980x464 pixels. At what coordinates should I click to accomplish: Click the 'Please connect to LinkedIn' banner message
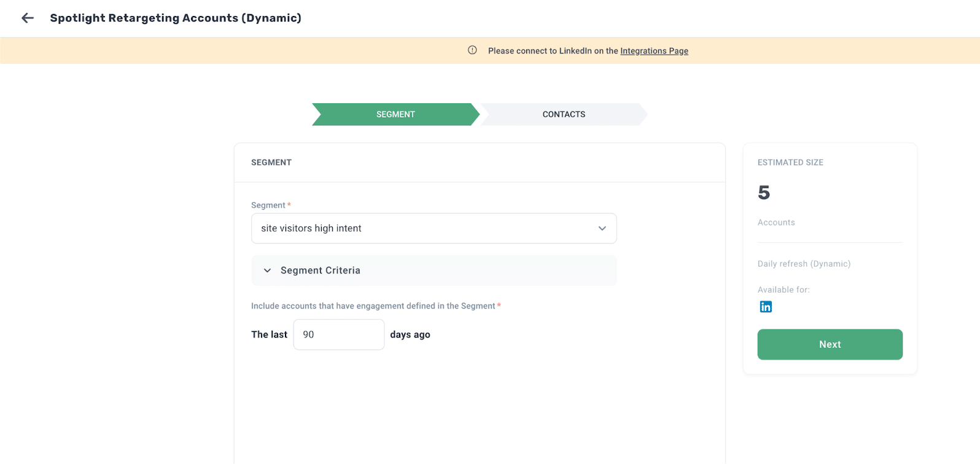pos(588,51)
